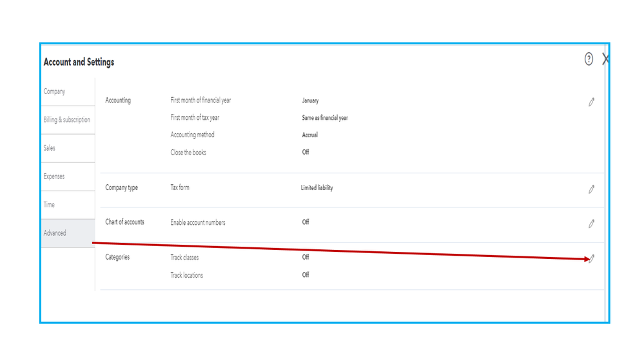Screen dimensions: 644x362
Task: Open the Time settings tab
Action: [x=49, y=205]
